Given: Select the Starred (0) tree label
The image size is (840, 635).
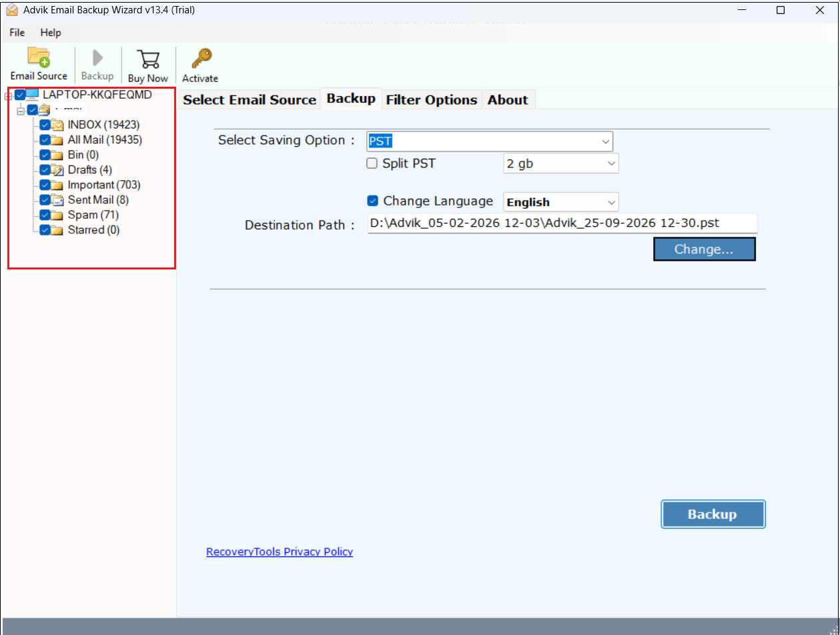Looking at the screenshot, I should pos(94,230).
